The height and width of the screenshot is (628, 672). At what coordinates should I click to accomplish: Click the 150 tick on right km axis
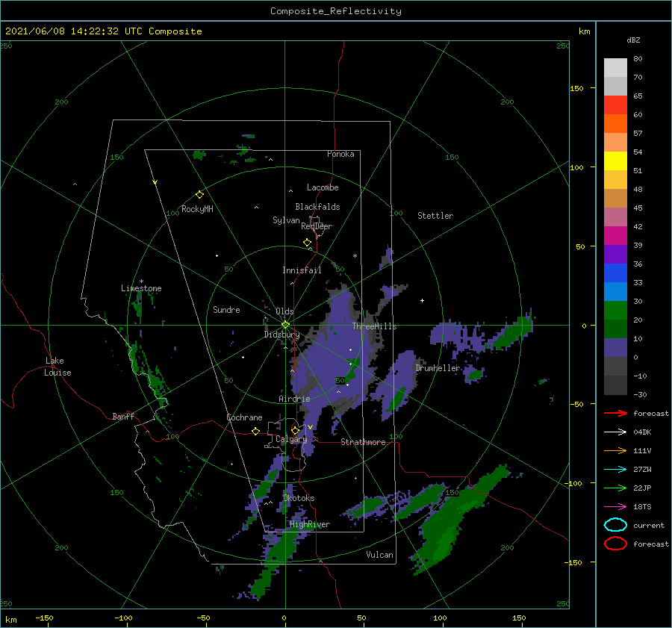[x=576, y=88]
